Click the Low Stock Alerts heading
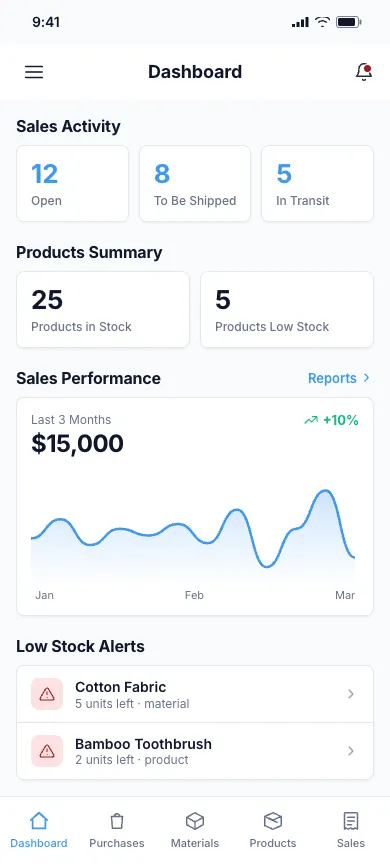390x868 pixels. 80,646
